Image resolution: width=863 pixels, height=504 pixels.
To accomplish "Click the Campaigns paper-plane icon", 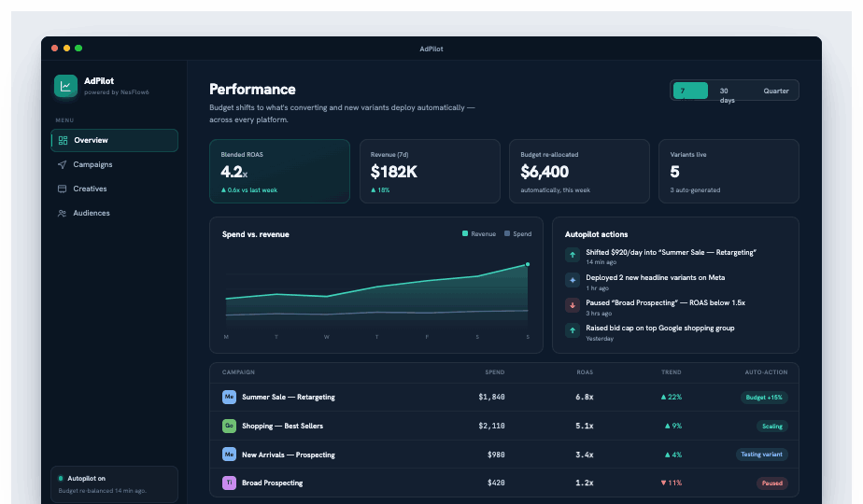I will (x=63, y=164).
